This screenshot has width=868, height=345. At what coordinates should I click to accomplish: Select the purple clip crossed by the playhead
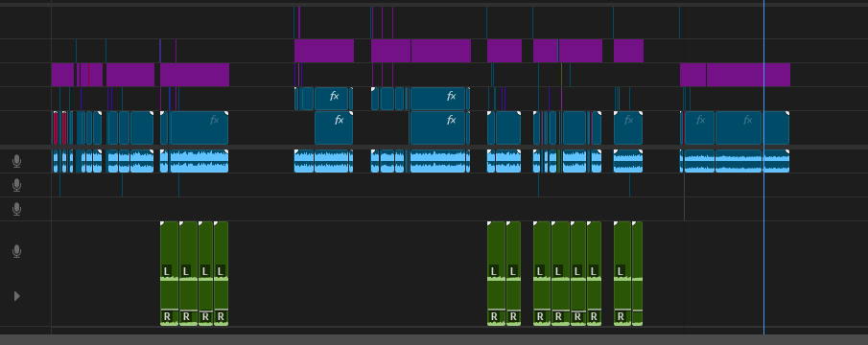pos(748,75)
